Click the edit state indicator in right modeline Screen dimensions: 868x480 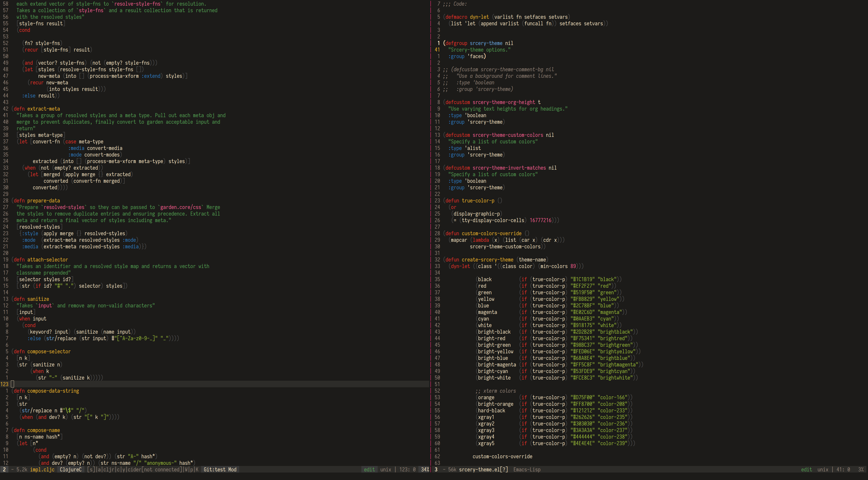(x=806, y=470)
